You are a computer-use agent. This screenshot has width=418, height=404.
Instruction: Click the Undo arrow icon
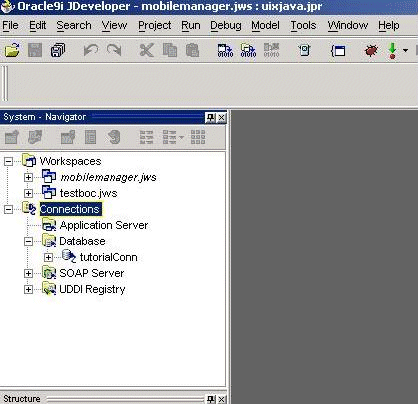click(91, 51)
